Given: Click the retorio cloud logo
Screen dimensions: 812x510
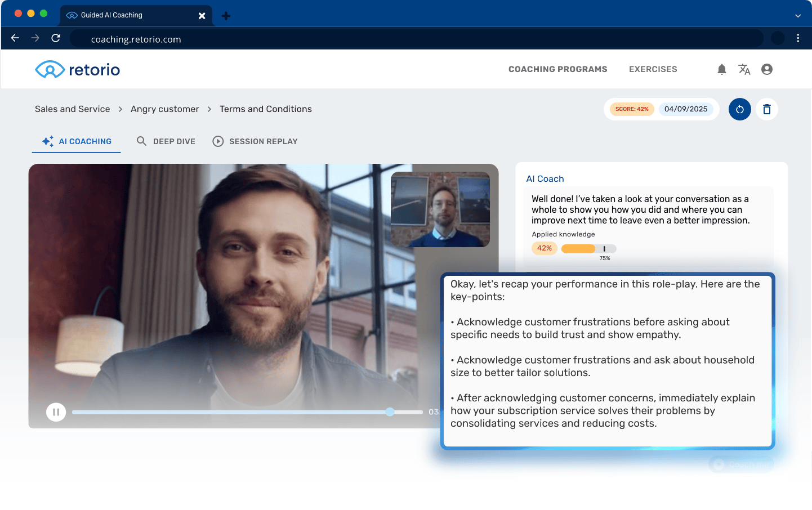Looking at the screenshot, I should pos(50,69).
